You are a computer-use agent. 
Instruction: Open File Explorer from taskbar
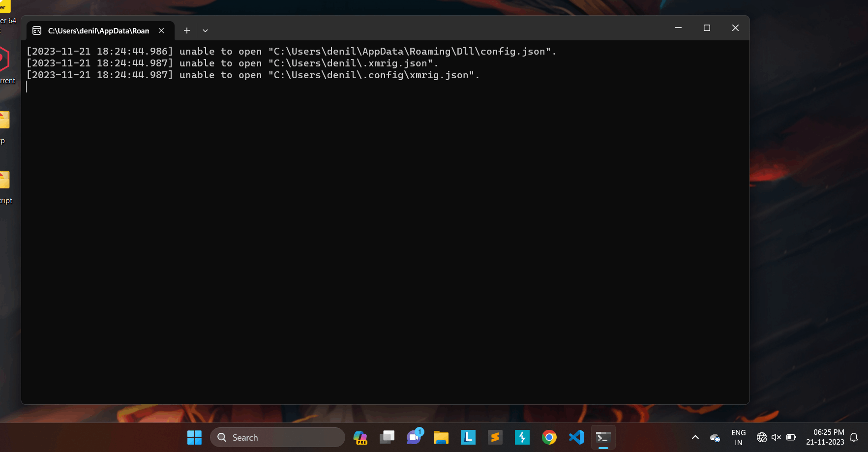tap(441, 437)
